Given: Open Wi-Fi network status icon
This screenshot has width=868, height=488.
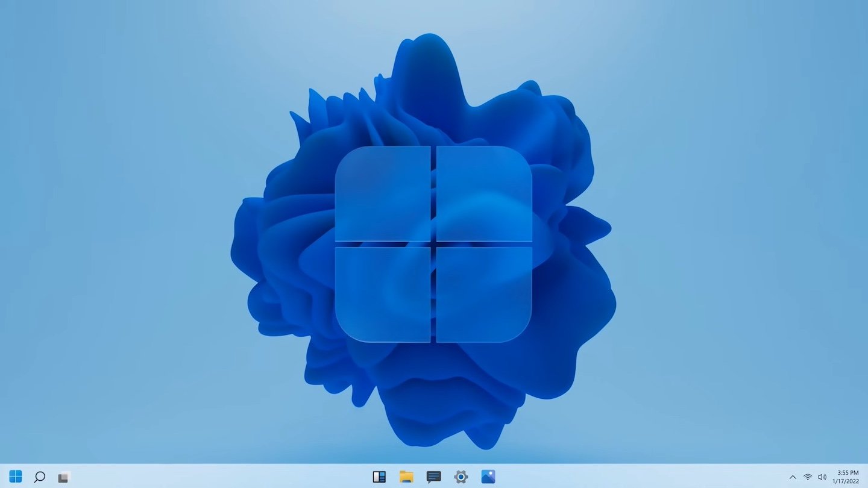Looking at the screenshot, I should (808, 477).
